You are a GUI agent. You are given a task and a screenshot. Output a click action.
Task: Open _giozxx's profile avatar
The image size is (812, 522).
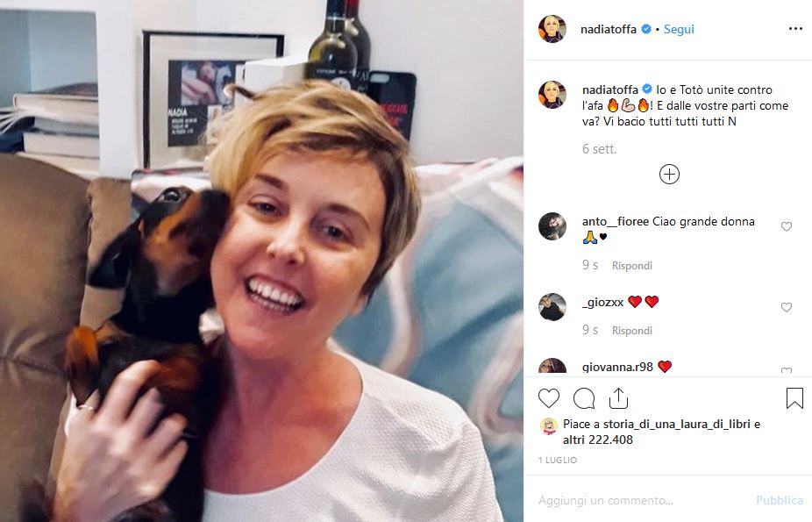[x=552, y=307]
